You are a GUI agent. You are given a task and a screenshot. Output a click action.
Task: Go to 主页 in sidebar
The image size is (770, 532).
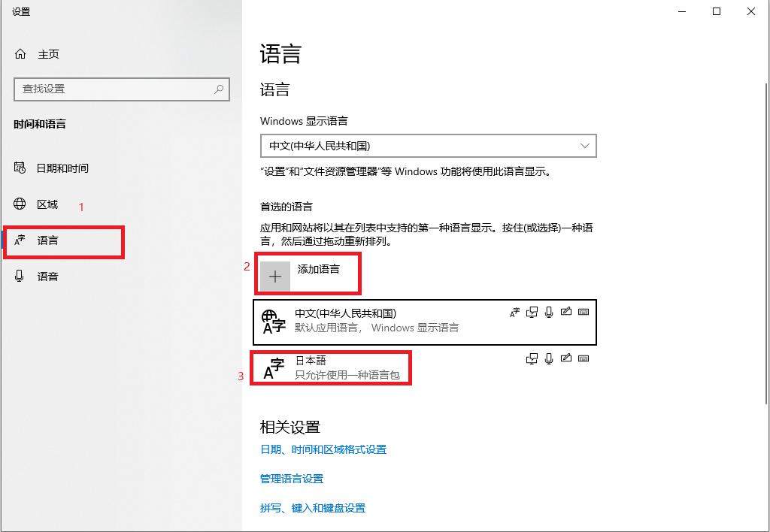(49, 54)
